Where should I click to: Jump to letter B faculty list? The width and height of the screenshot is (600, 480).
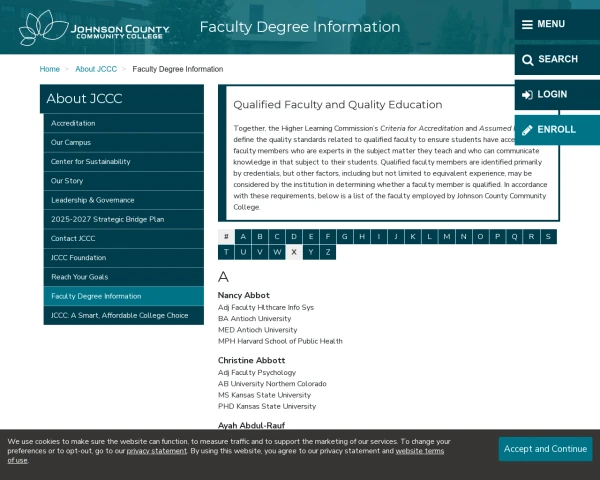[x=260, y=237]
